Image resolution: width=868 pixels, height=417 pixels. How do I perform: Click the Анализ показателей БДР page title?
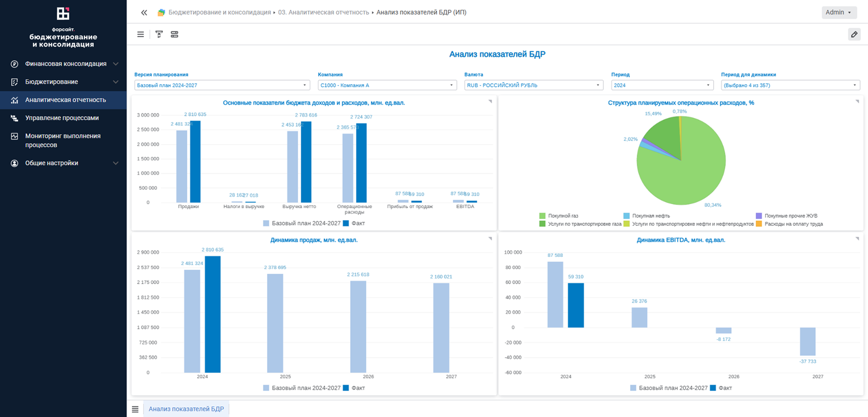click(497, 54)
